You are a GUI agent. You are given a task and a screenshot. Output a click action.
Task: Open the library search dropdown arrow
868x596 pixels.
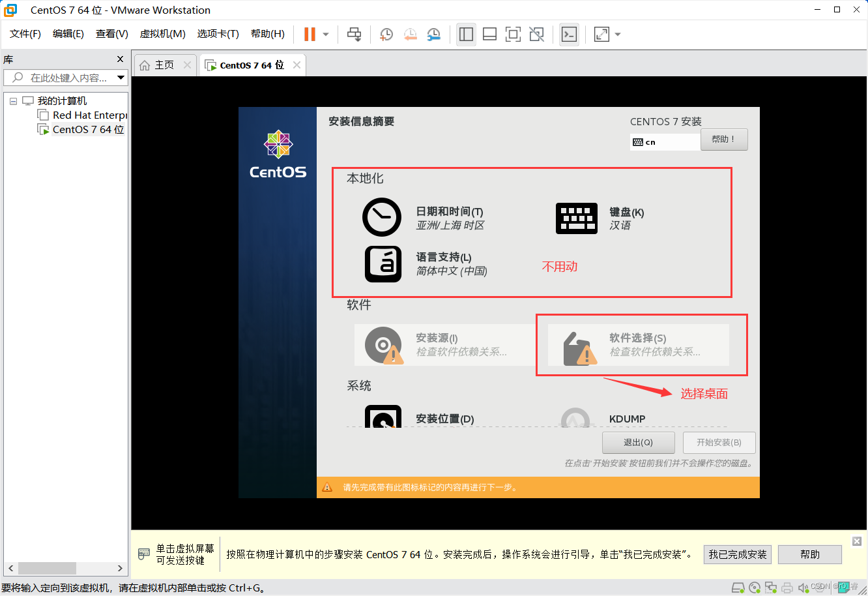[x=121, y=78]
